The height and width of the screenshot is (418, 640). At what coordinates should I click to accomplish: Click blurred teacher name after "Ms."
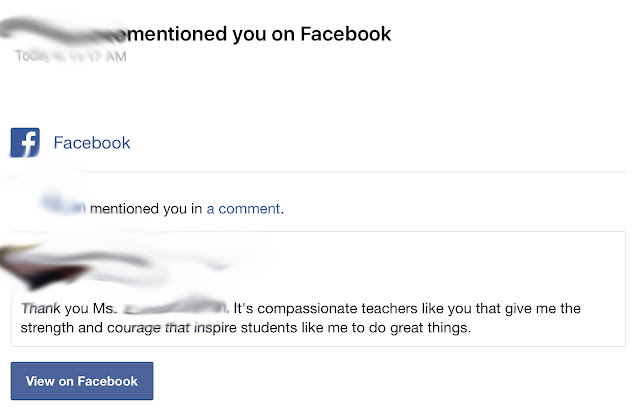pos(175,307)
